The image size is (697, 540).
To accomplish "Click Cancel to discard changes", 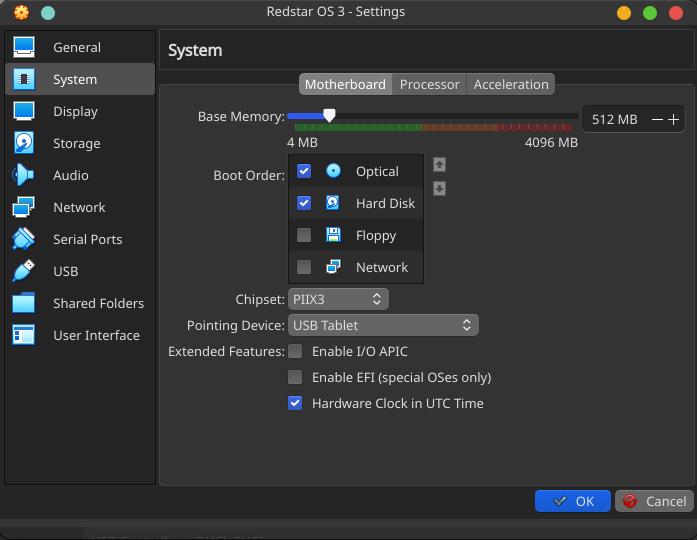I will coord(654,501).
